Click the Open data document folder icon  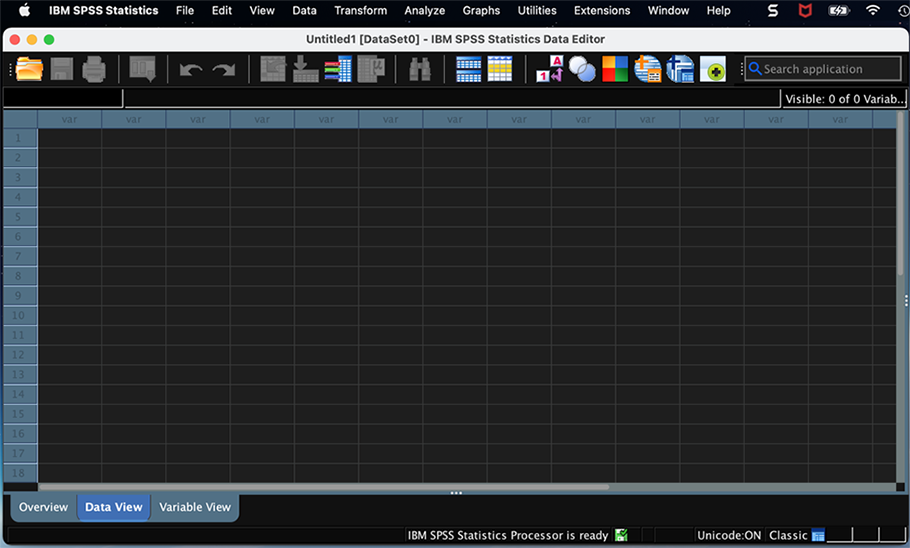tap(29, 69)
